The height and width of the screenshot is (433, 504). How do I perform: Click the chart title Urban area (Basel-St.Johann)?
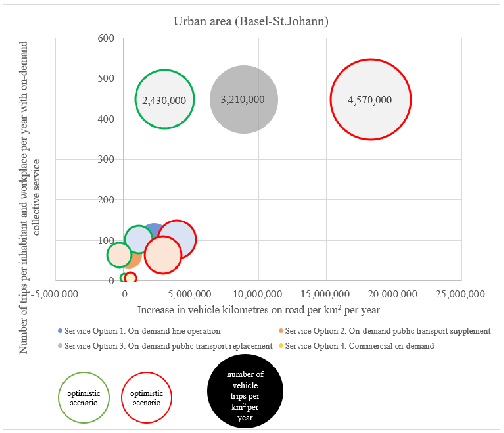click(251, 21)
